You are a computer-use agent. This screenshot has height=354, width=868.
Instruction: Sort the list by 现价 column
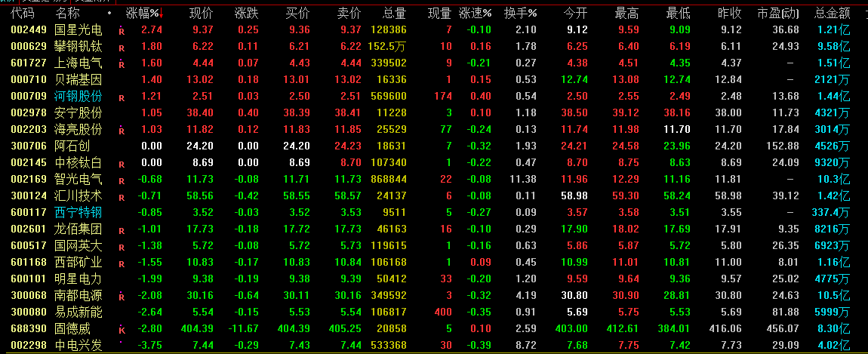200,14
